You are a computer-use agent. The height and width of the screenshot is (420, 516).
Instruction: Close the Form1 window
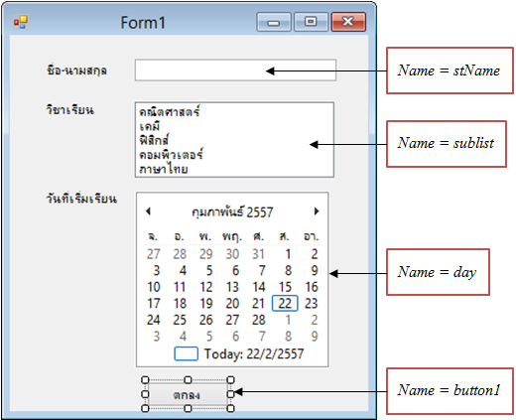click(348, 22)
